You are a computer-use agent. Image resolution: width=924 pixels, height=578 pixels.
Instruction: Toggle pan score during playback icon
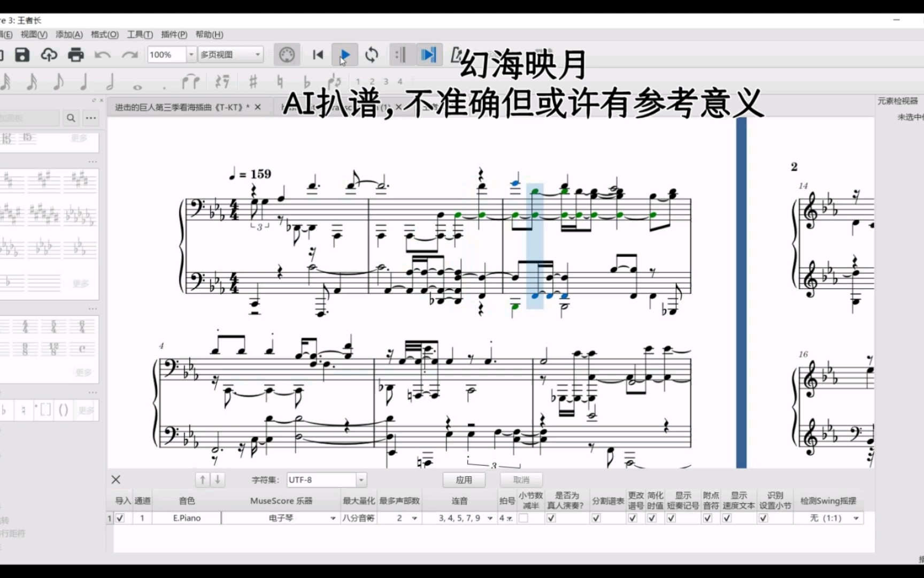[428, 55]
